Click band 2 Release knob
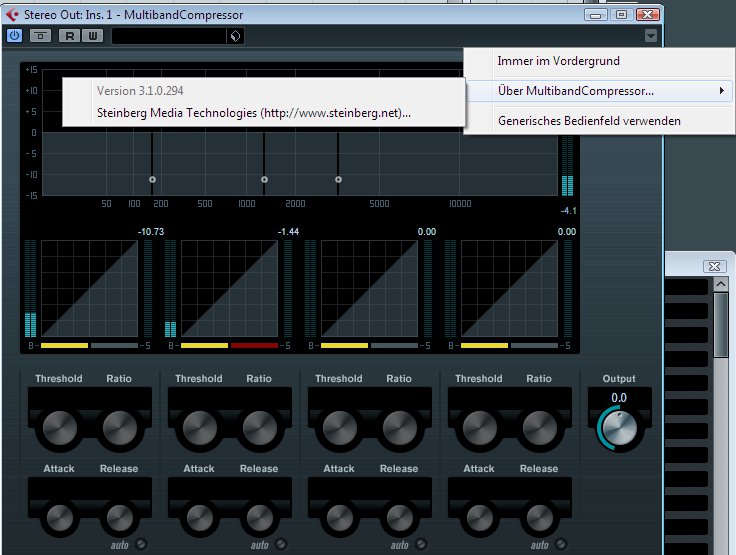The height and width of the screenshot is (555, 736). (260, 518)
